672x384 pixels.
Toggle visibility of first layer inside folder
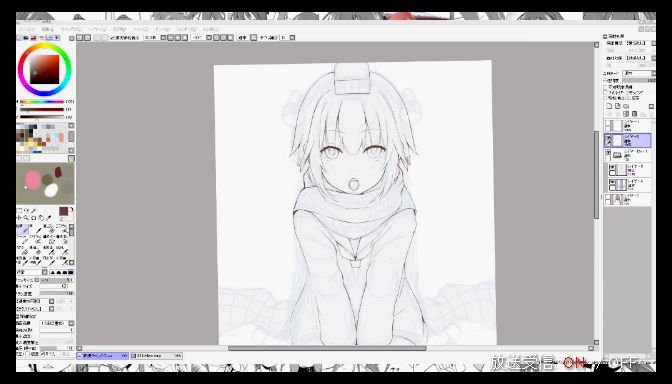click(x=612, y=167)
